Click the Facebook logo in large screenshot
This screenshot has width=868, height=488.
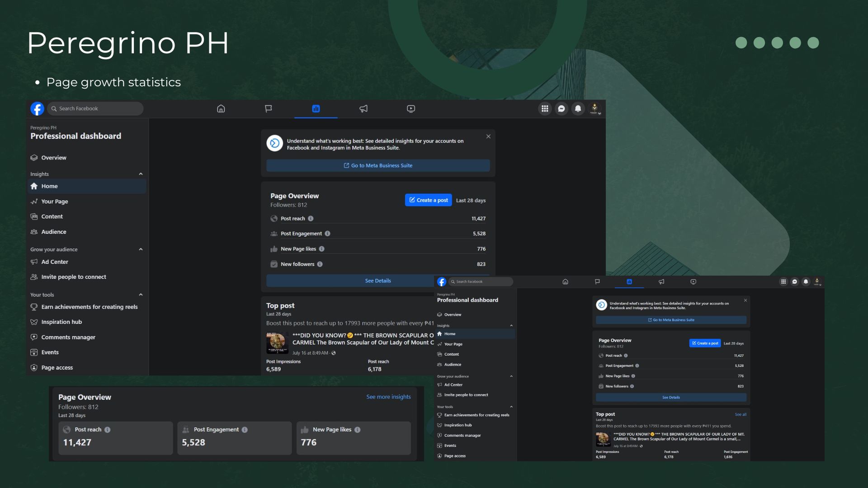pos(37,108)
